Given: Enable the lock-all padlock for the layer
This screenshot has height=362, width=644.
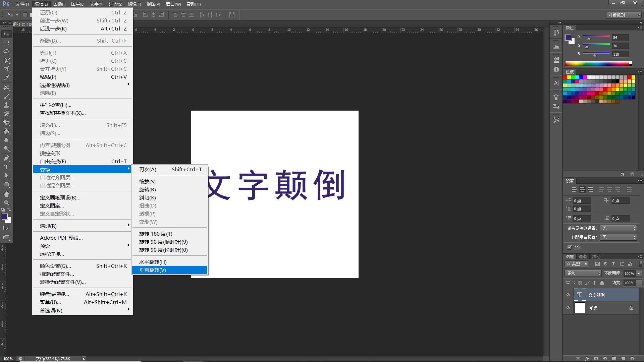Looking at the screenshot, I should tap(602, 283).
